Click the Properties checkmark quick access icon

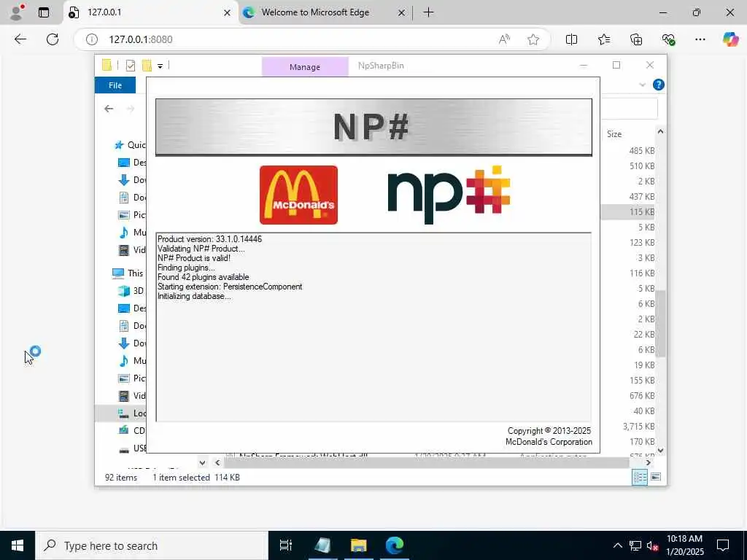[130, 66]
